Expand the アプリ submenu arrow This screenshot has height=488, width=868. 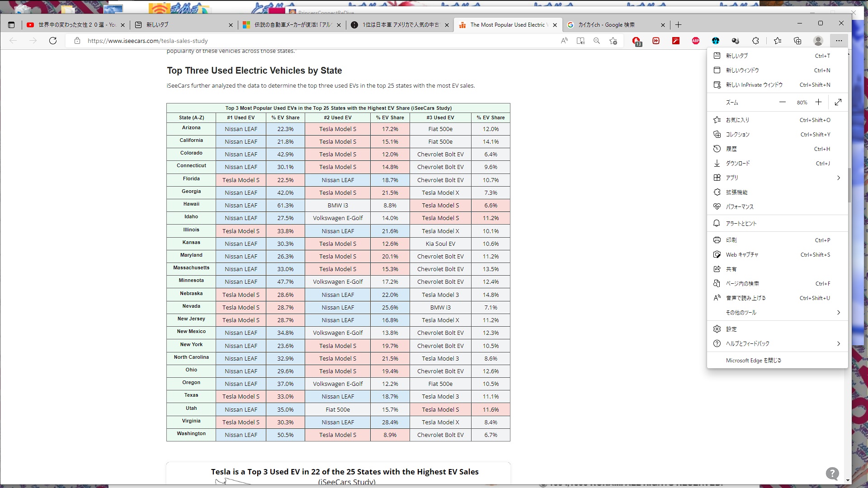click(838, 178)
